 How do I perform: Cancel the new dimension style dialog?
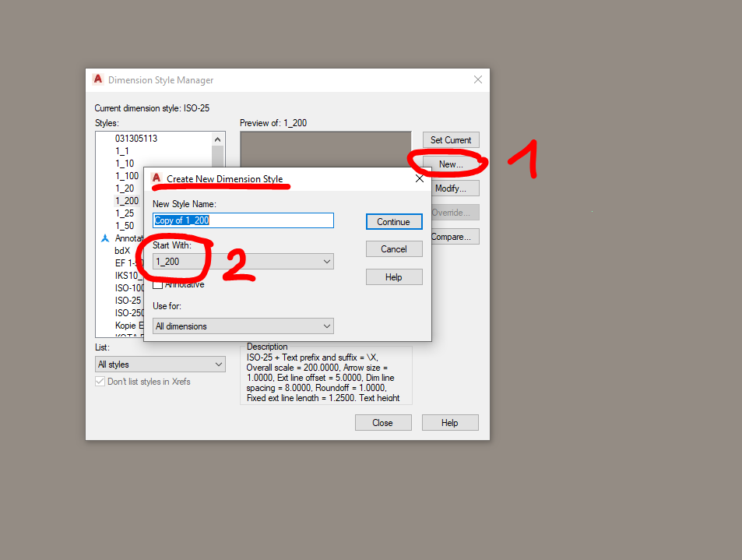tap(394, 249)
